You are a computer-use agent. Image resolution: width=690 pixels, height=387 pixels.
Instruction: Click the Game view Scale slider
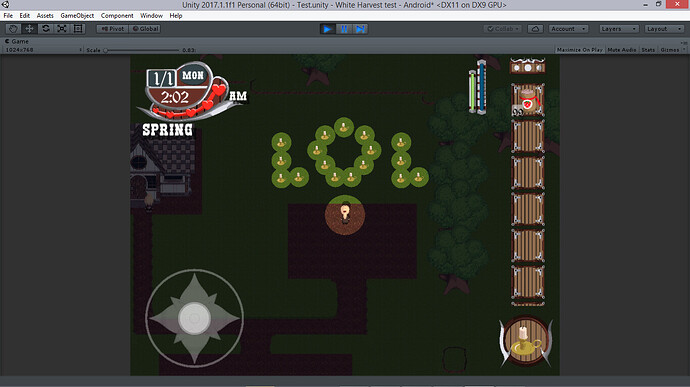(x=142, y=50)
